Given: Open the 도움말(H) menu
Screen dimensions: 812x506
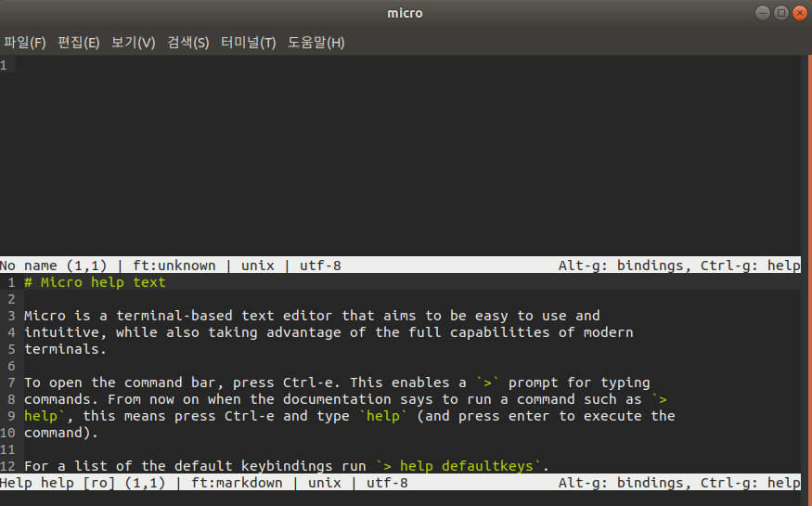Looking at the screenshot, I should point(316,43).
